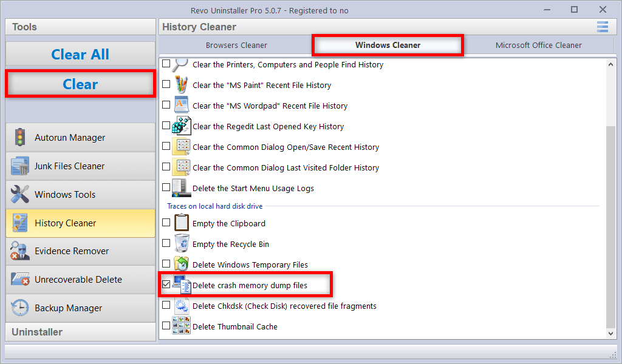Tick the Delete Thumbnail Cache checkbox

(x=166, y=325)
